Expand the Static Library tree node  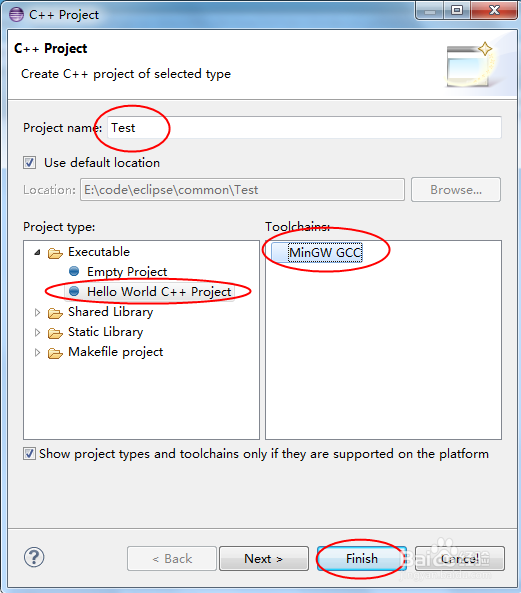(37, 332)
